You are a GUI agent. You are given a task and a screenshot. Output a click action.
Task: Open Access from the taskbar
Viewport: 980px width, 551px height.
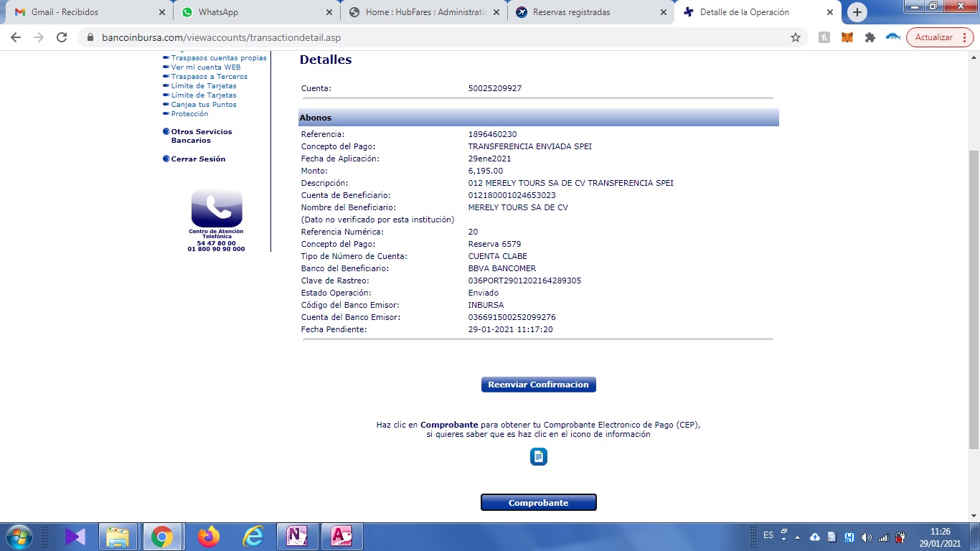(x=341, y=537)
